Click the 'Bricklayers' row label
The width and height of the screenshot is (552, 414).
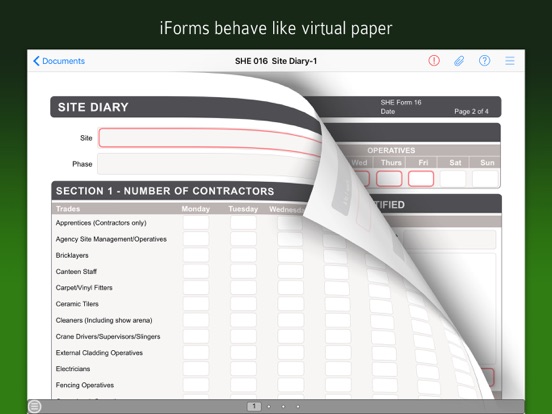pos(72,255)
